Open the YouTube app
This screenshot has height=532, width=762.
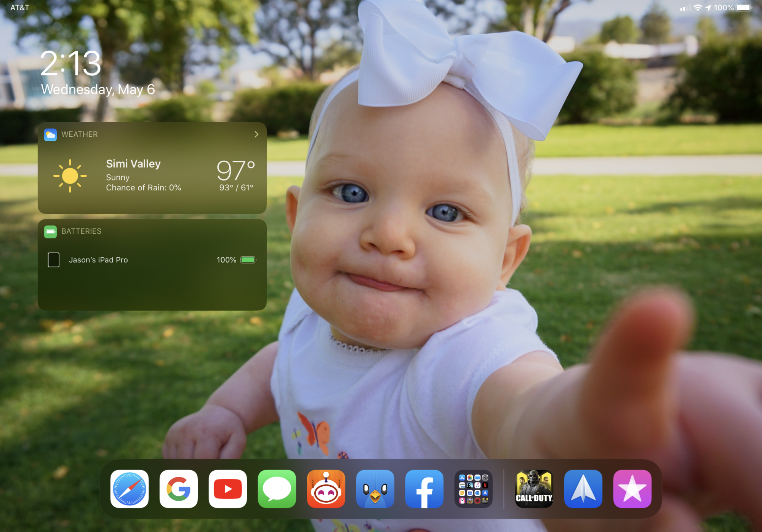tap(228, 489)
